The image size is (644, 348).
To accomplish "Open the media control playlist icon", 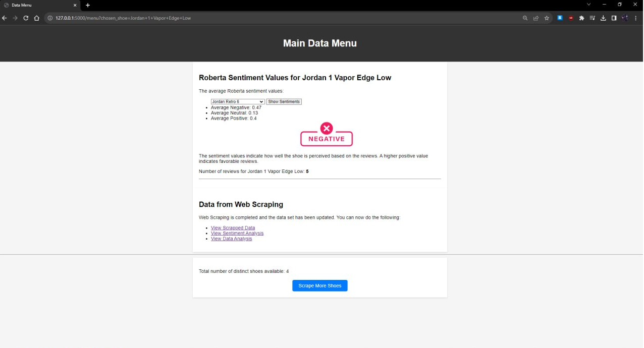I will pyautogui.click(x=593, y=18).
